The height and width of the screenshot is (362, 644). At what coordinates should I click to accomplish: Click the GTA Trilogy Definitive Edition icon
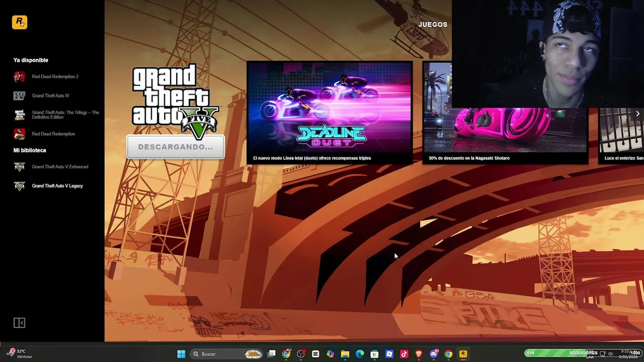19,115
